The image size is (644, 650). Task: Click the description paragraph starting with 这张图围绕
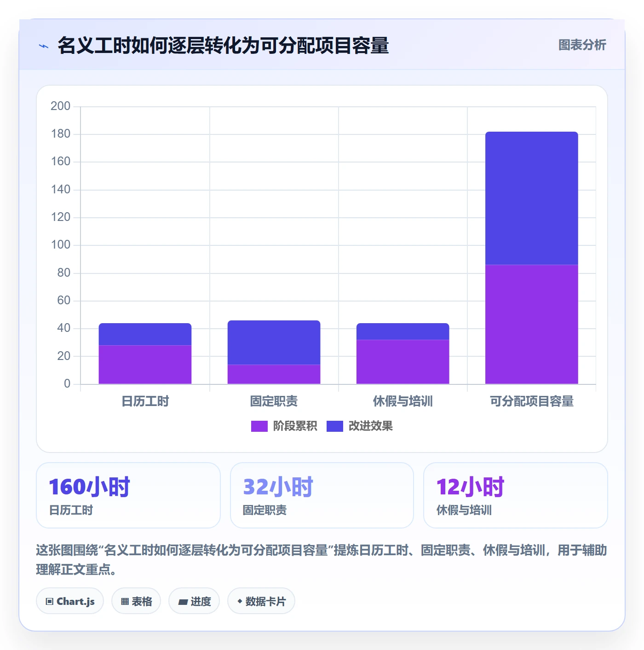tap(322, 560)
